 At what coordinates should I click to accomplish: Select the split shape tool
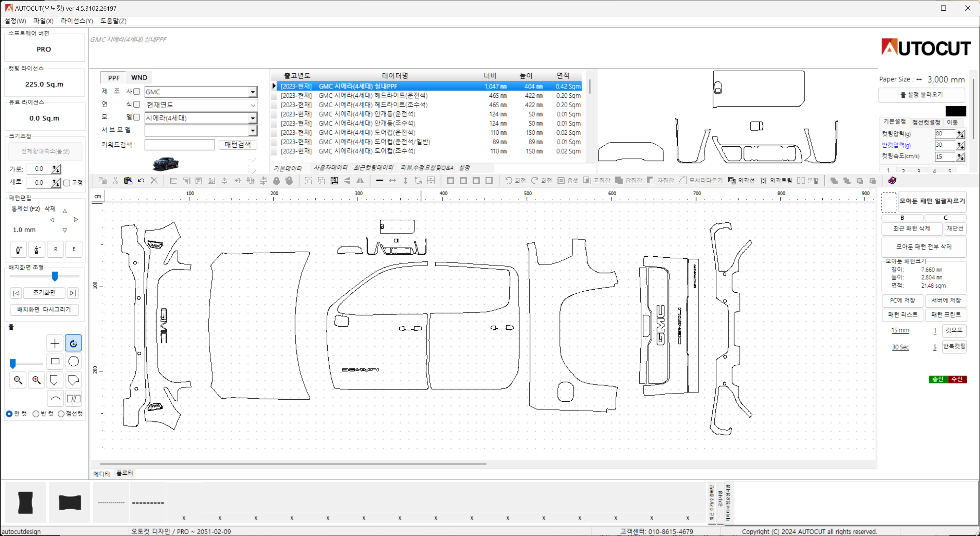[73, 399]
